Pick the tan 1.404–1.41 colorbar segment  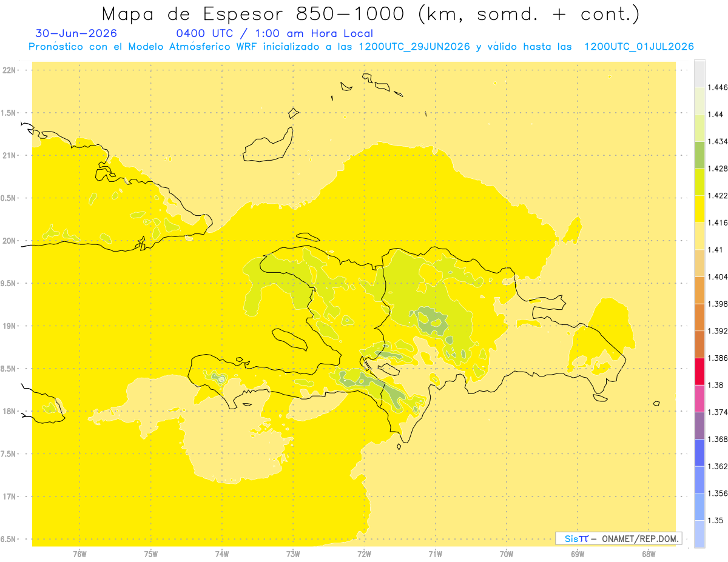click(x=699, y=263)
